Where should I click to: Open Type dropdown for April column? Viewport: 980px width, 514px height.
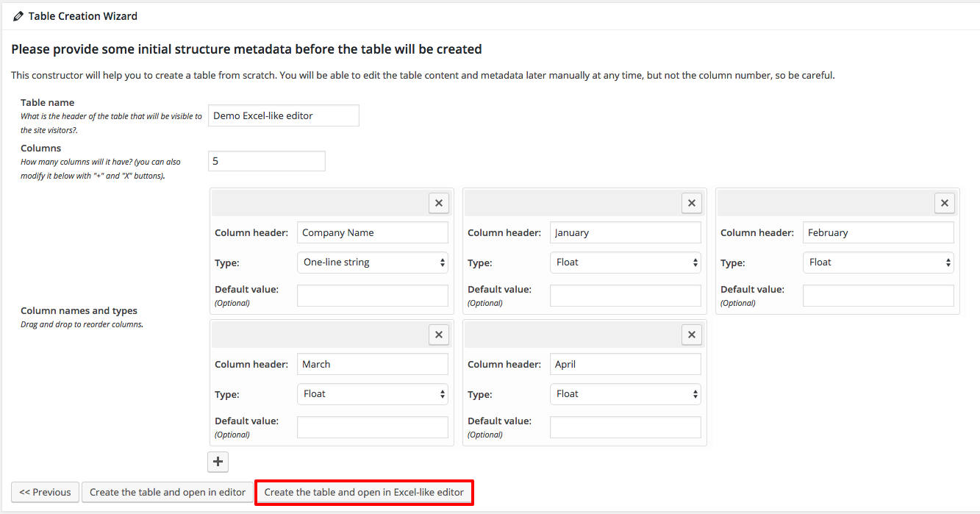pos(626,394)
